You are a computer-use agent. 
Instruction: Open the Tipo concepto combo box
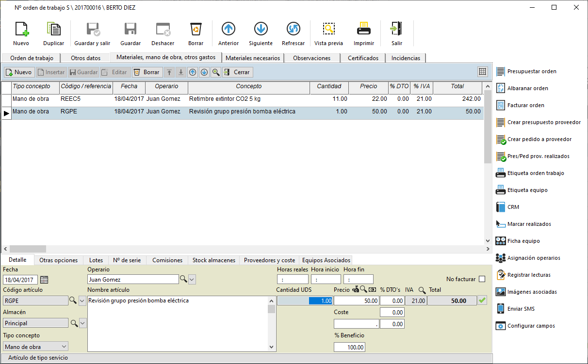pos(35,347)
